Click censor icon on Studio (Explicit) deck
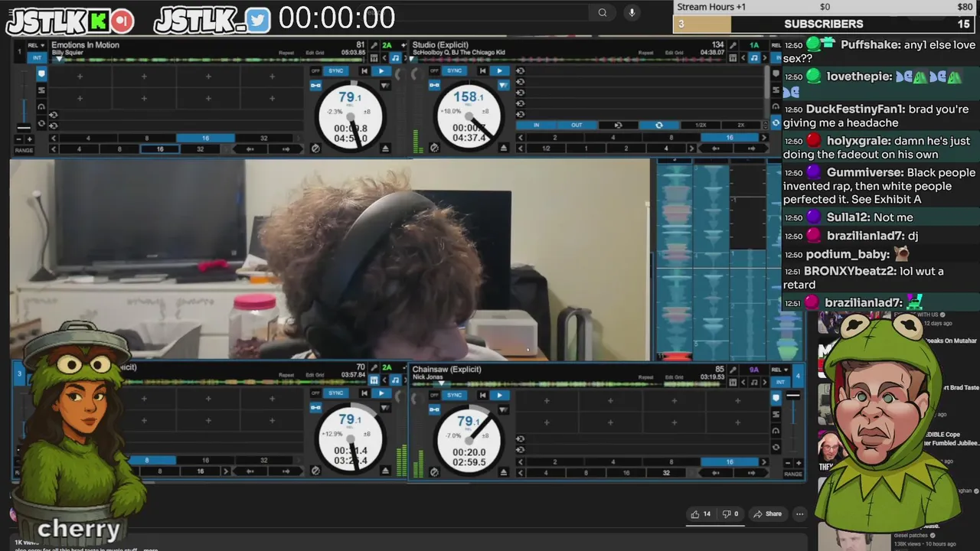The image size is (980, 551). click(434, 148)
